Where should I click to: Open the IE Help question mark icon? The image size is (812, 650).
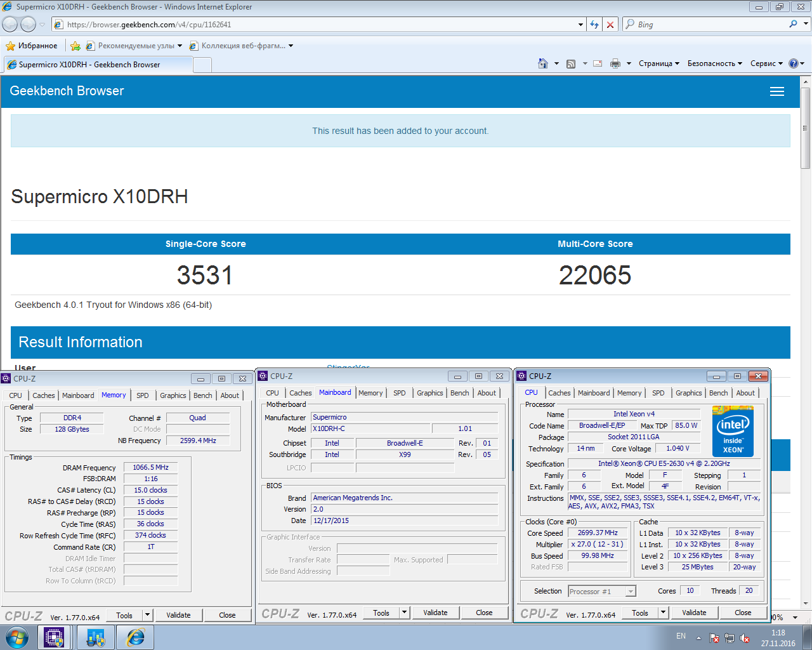[x=793, y=63]
